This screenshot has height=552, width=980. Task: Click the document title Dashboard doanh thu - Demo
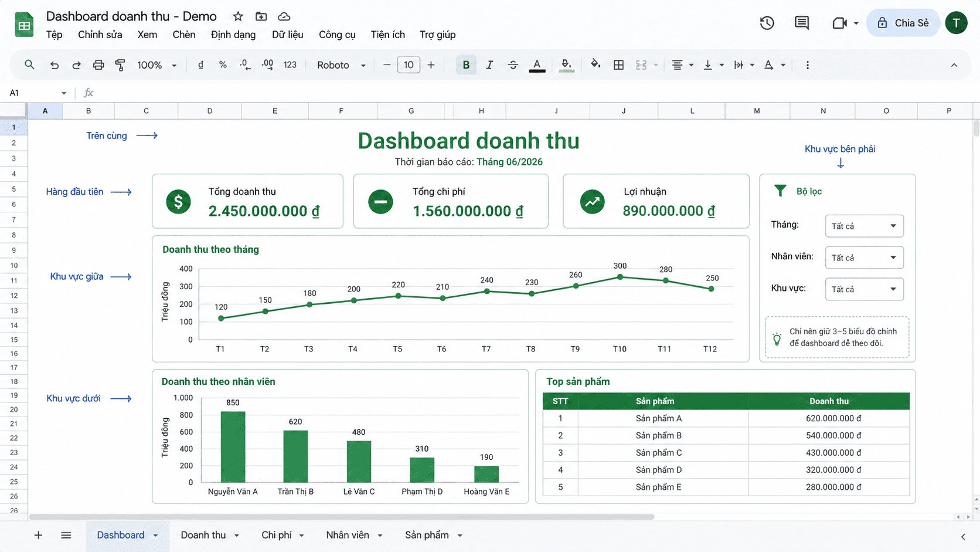pyautogui.click(x=131, y=16)
